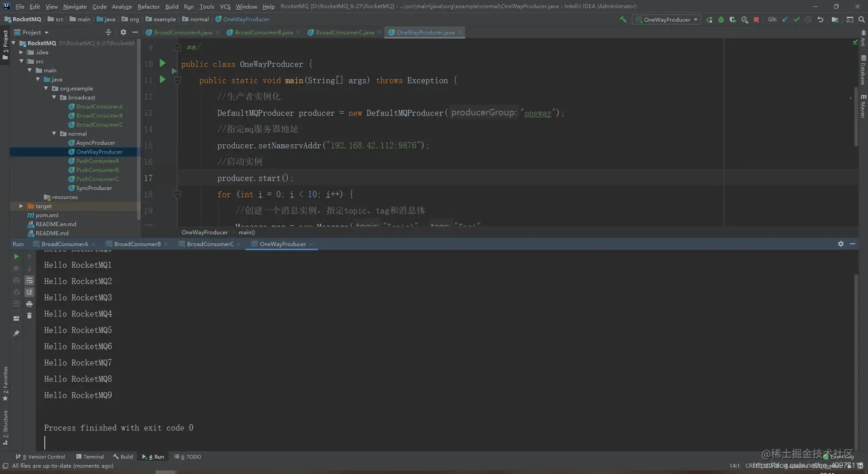Minimize the Run tool window
868x474 pixels.
[x=852, y=244]
